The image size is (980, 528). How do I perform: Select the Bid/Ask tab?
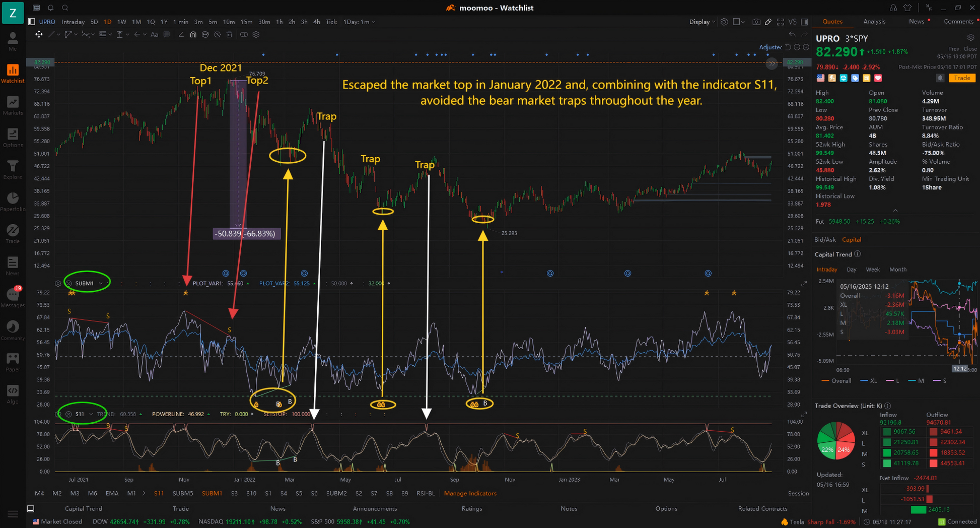[x=825, y=240]
